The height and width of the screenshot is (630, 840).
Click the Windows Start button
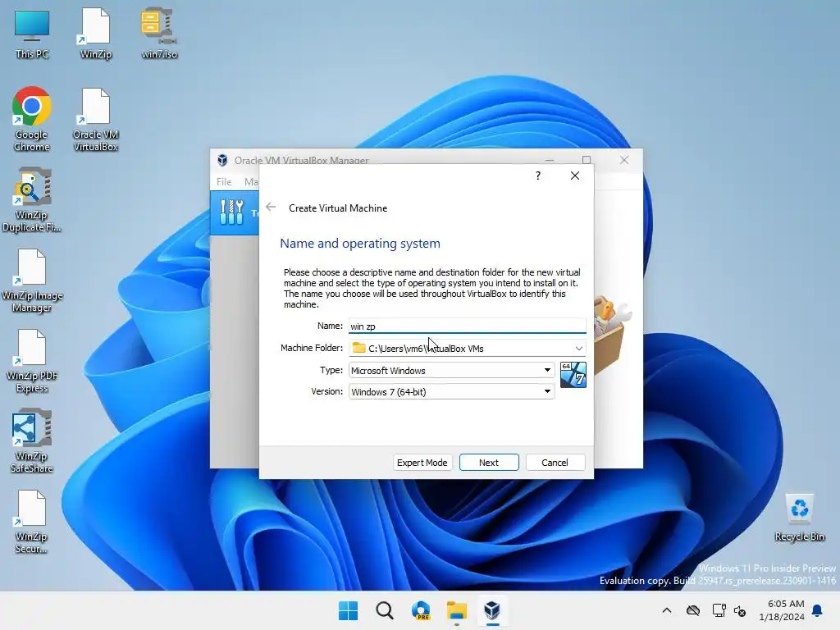pyautogui.click(x=348, y=610)
